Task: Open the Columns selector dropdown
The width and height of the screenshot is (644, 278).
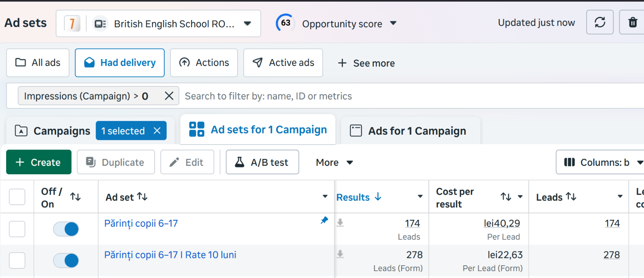Action: 600,162
